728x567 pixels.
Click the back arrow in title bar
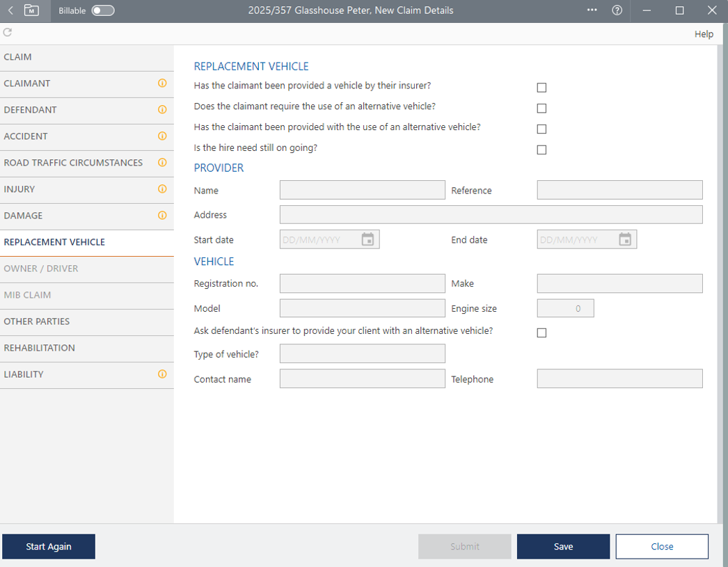point(10,10)
